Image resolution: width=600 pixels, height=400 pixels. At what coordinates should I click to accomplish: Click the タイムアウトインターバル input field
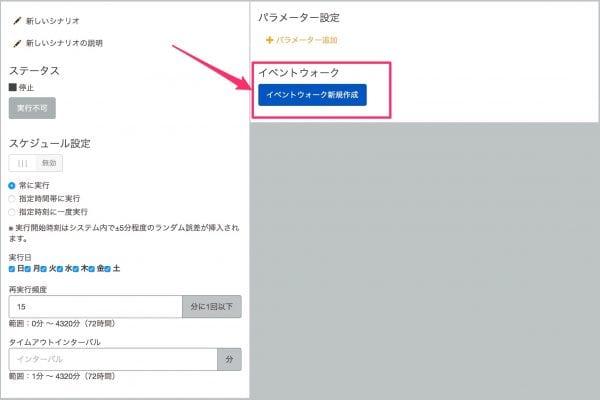113,359
